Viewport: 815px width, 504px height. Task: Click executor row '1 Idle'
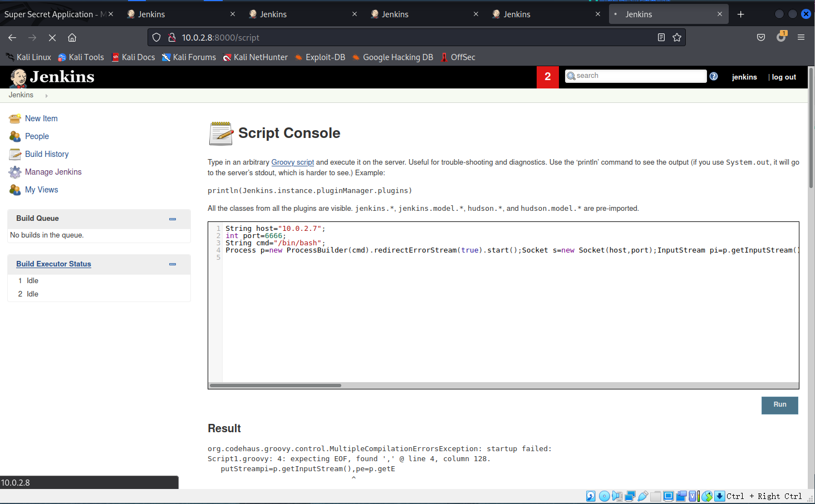pos(28,281)
